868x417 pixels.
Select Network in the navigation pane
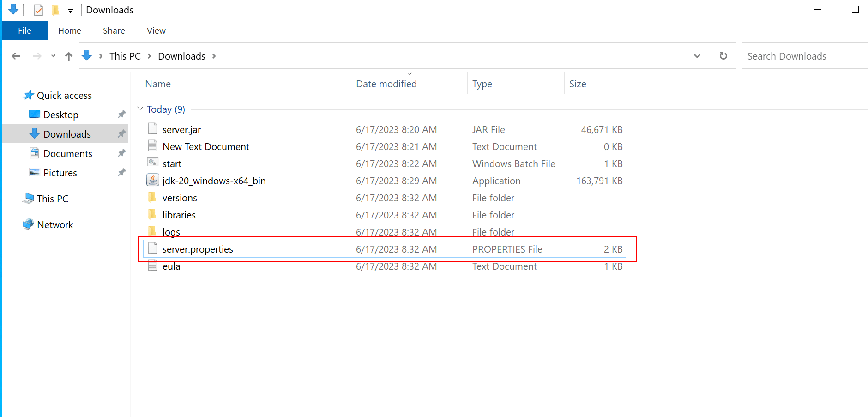55,224
